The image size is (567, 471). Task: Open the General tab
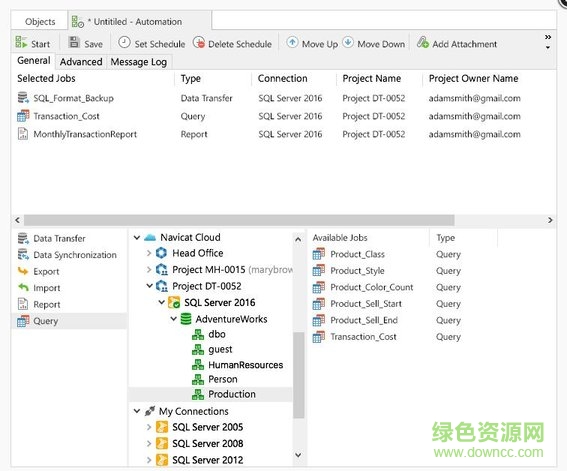(x=34, y=60)
